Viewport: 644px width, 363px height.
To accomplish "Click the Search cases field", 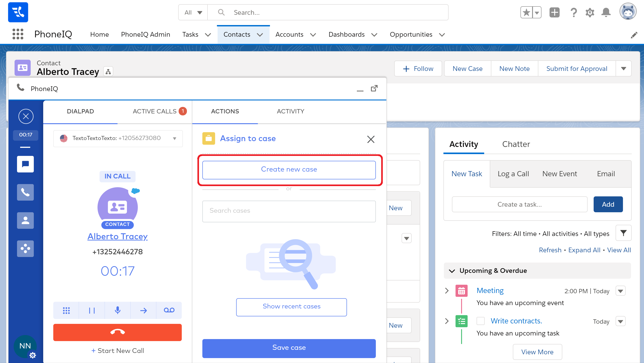I will [289, 211].
